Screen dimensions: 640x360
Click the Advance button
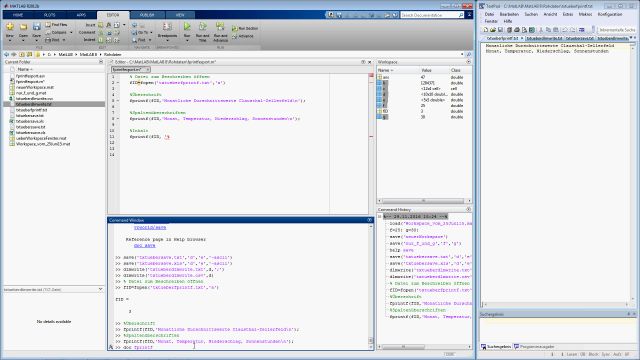coord(243,36)
